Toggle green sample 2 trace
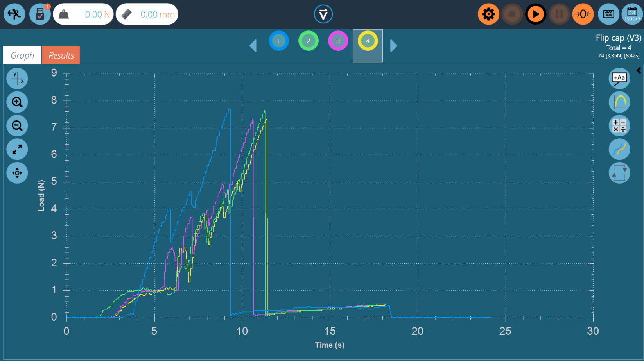 308,41
